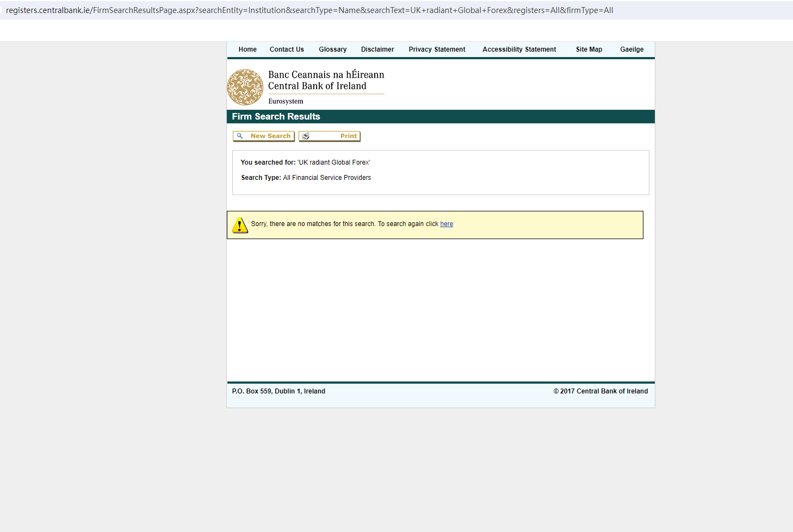Screen dimensions: 793x532
Task: Select '© 2017 Central Bank of Ireland' text
Action: point(600,391)
